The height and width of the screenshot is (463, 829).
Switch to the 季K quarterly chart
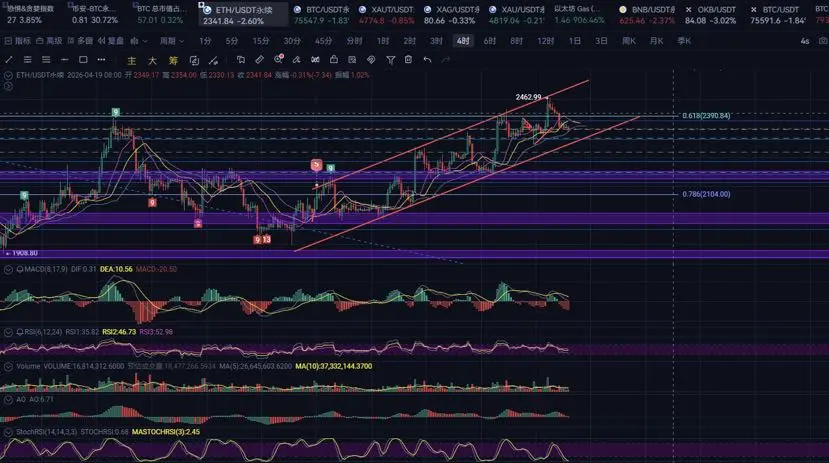pos(684,41)
